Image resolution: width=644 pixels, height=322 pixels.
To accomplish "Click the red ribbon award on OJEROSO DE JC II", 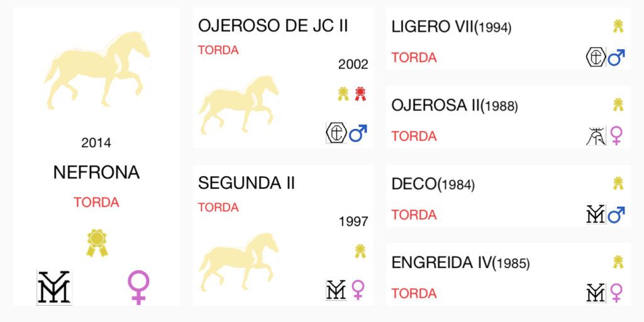I will [360, 94].
